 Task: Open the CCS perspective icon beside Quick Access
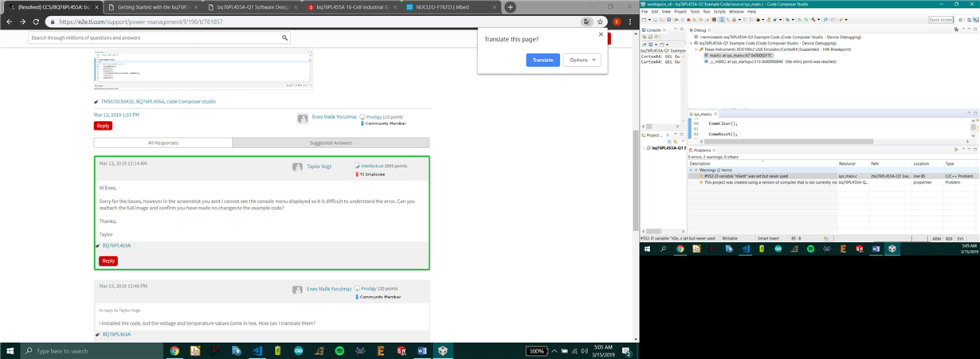pyautogui.click(x=960, y=20)
